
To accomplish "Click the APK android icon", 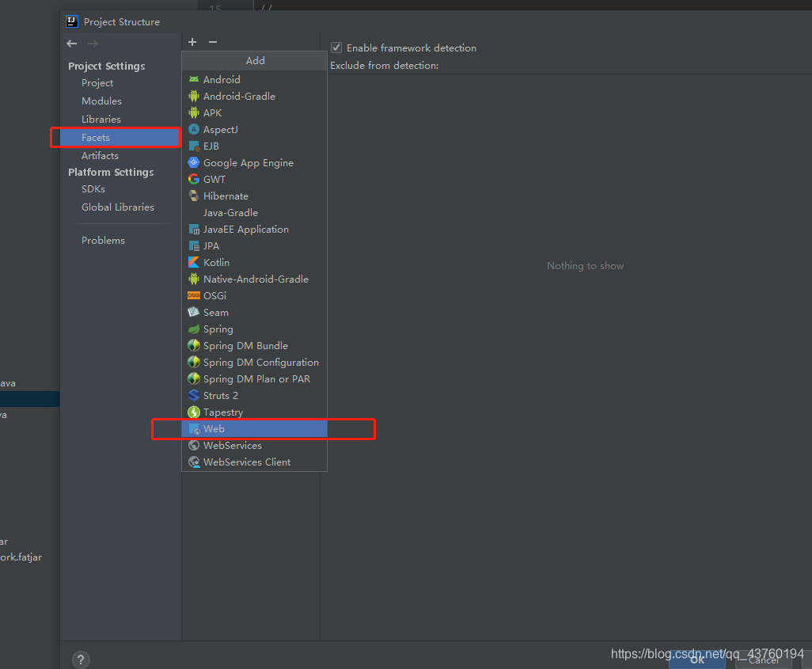I will pos(194,112).
